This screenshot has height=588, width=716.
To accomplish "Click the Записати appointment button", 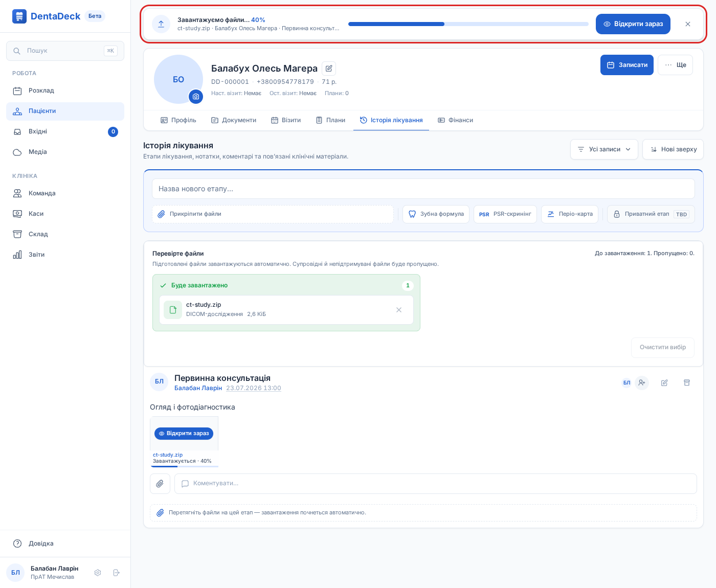I will pyautogui.click(x=627, y=65).
